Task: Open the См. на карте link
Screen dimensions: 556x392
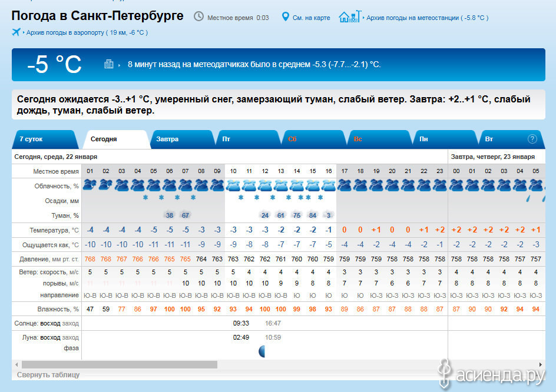Action: [x=311, y=18]
